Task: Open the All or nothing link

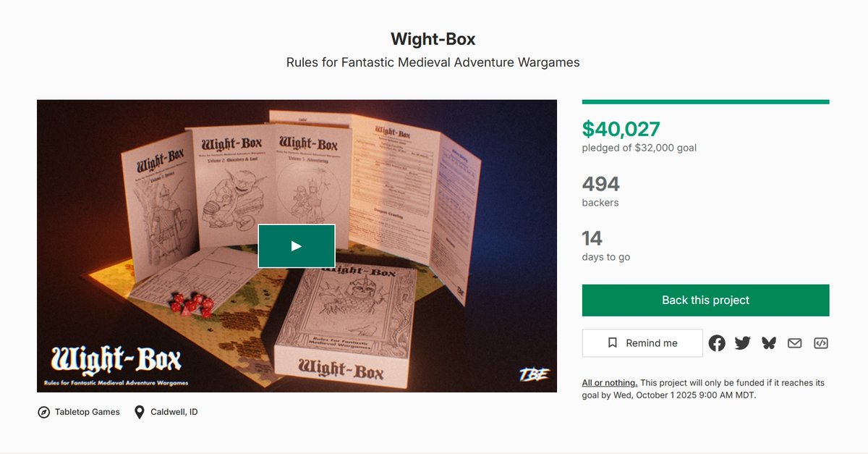Action: point(610,382)
